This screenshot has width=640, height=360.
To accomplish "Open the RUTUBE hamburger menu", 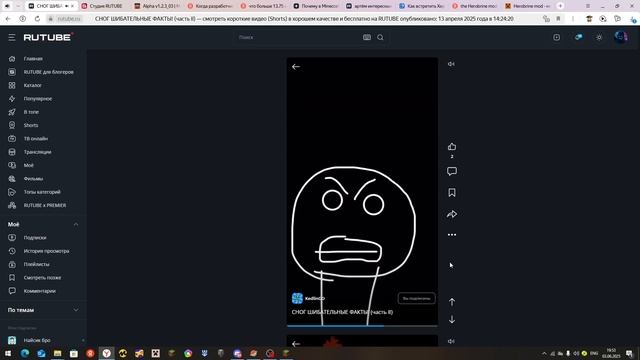I will pos(11,38).
